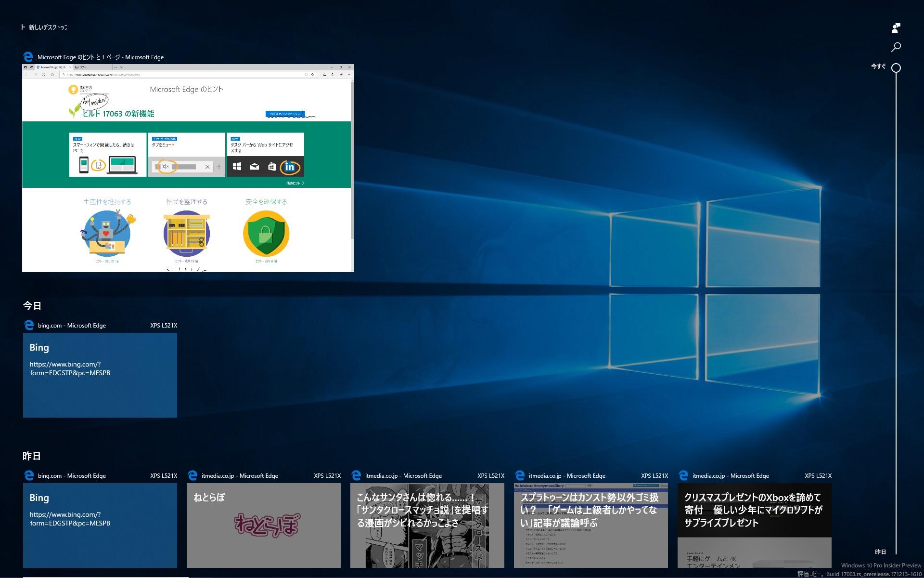Open the timeline search magnifier icon
This screenshot has width=924, height=578.
tap(896, 47)
